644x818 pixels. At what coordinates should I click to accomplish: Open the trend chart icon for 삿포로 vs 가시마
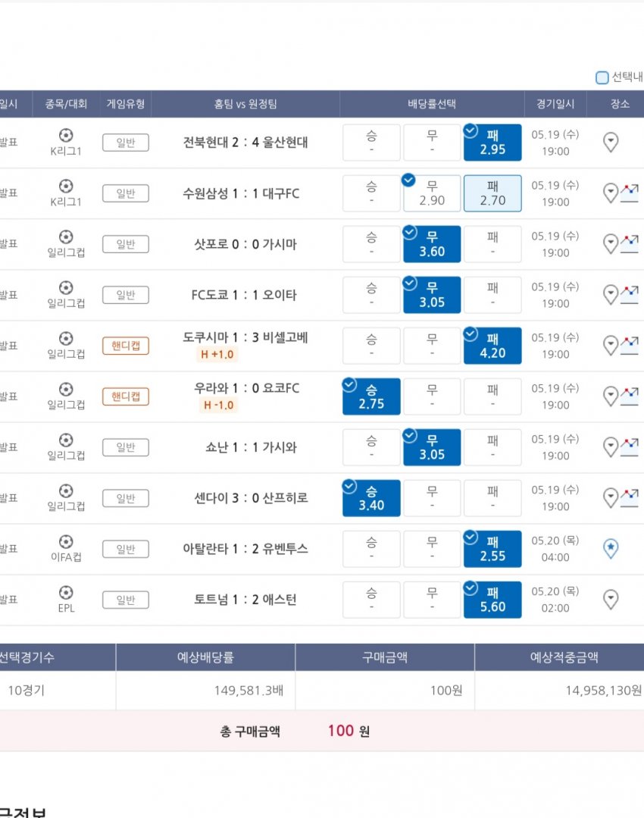(x=630, y=243)
